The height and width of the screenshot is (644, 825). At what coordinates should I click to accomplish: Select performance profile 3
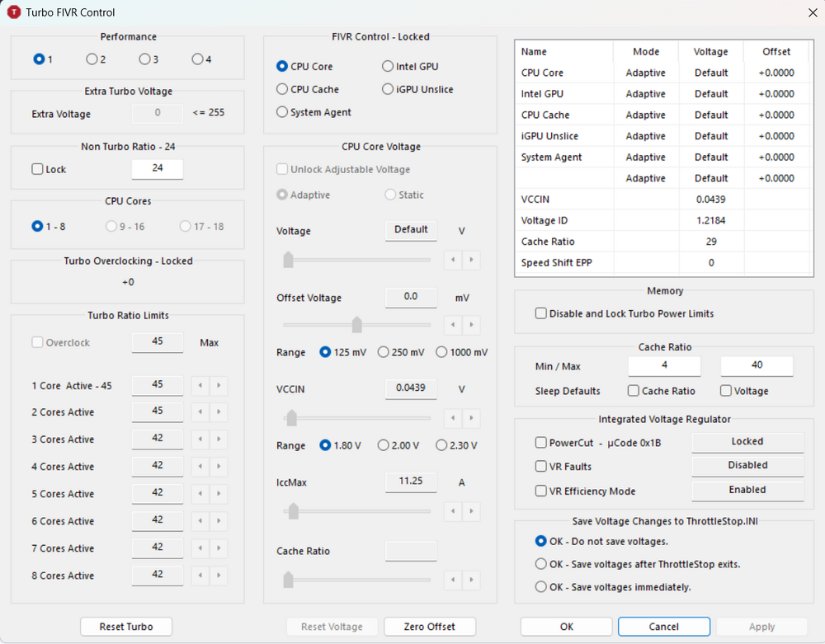pos(144,59)
